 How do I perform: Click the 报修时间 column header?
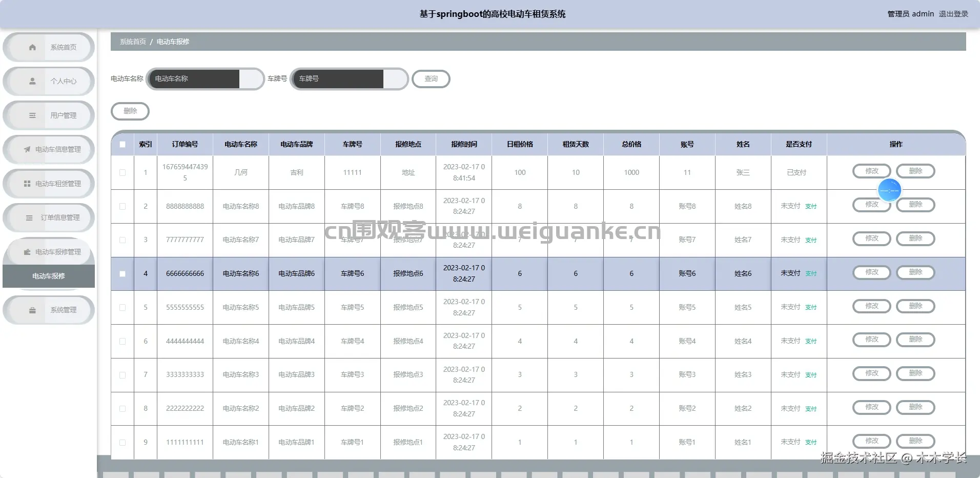coord(464,144)
